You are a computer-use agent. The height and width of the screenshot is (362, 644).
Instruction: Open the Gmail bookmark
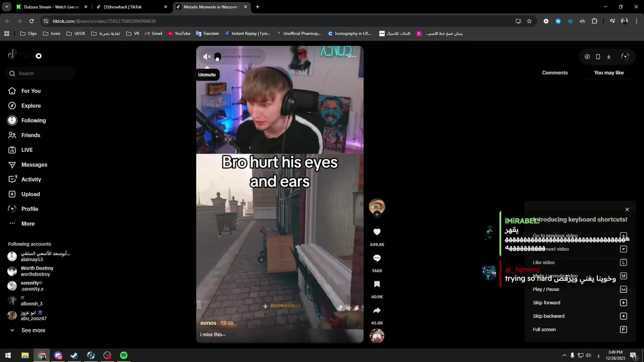click(153, 34)
